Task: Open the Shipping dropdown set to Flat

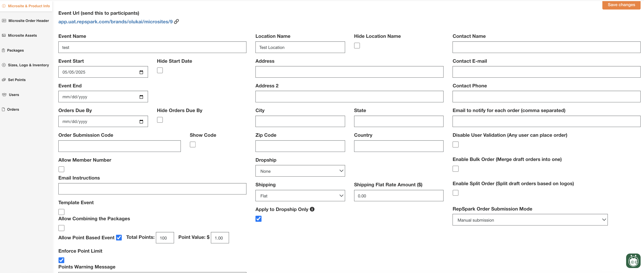Action: pos(300,196)
